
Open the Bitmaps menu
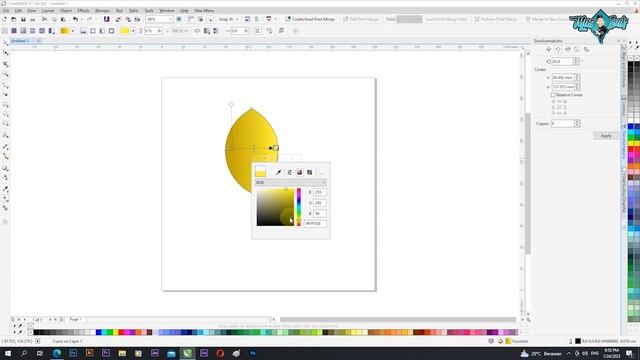point(102,11)
